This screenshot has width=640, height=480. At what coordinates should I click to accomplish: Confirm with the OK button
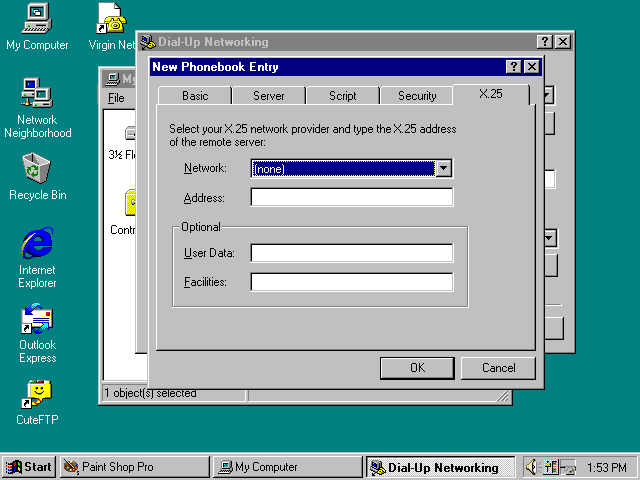417,368
